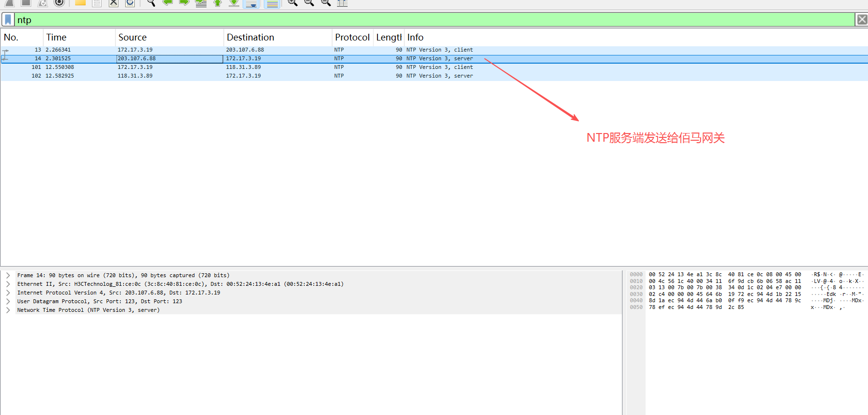Toggle packet colorization button
Screen dimensions: 868x415
point(272,3)
